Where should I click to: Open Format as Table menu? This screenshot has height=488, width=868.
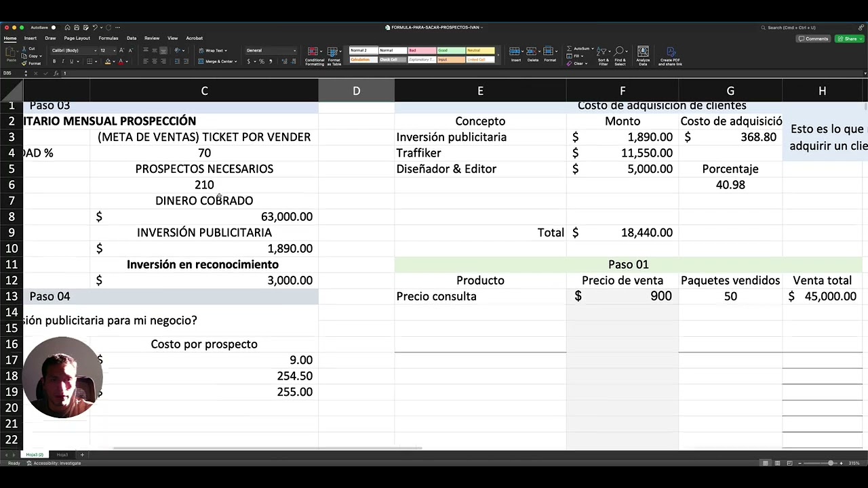point(334,56)
